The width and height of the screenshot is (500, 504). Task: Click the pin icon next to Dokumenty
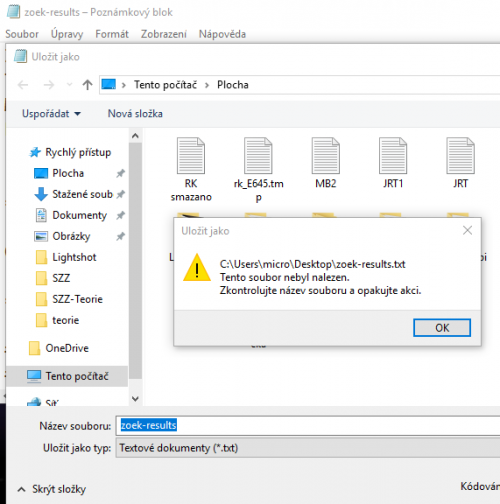[x=120, y=215]
